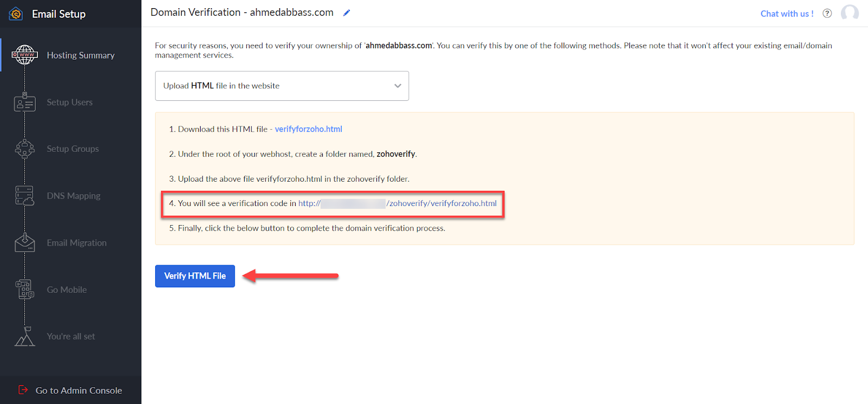The height and width of the screenshot is (404, 868).
Task: Go to the Setup Groups step
Action: pyautogui.click(x=73, y=149)
